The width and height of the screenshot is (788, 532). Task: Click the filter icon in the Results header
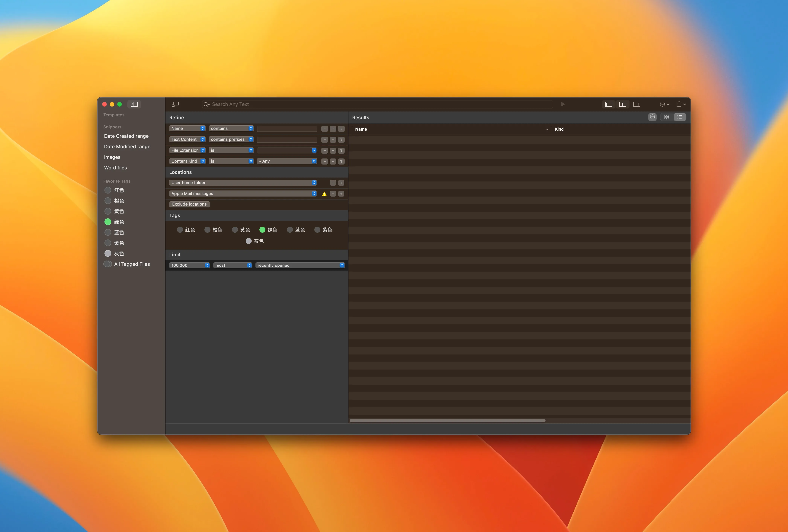pyautogui.click(x=652, y=117)
